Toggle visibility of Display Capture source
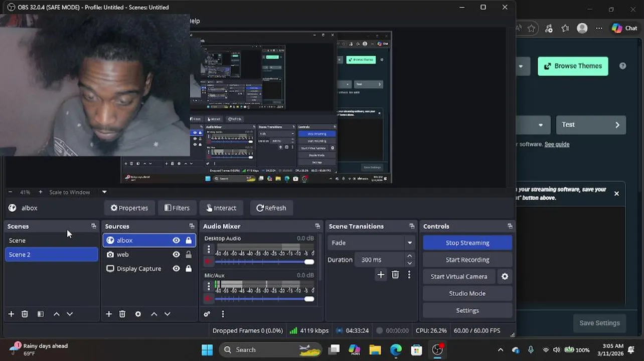Screen dimensions: 644x361 tap(176, 268)
